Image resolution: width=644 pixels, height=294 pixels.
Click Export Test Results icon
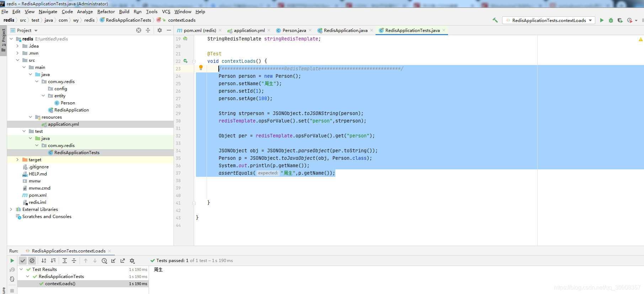click(123, 261)
